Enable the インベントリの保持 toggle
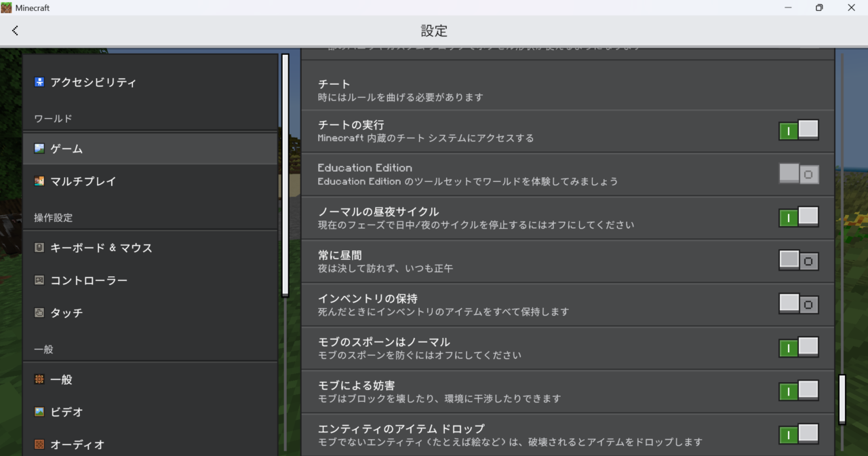 pos(799,304)
